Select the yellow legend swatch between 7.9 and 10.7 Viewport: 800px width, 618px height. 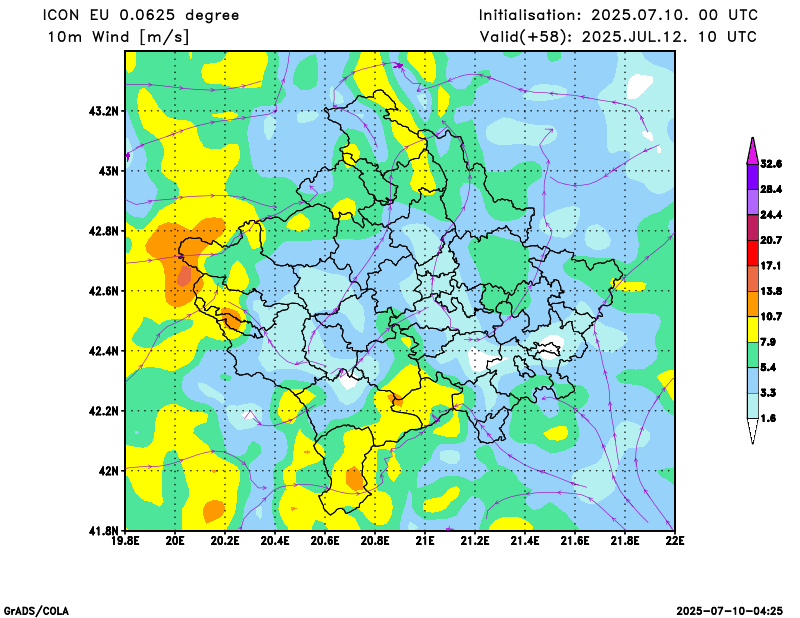click(753, 329)
